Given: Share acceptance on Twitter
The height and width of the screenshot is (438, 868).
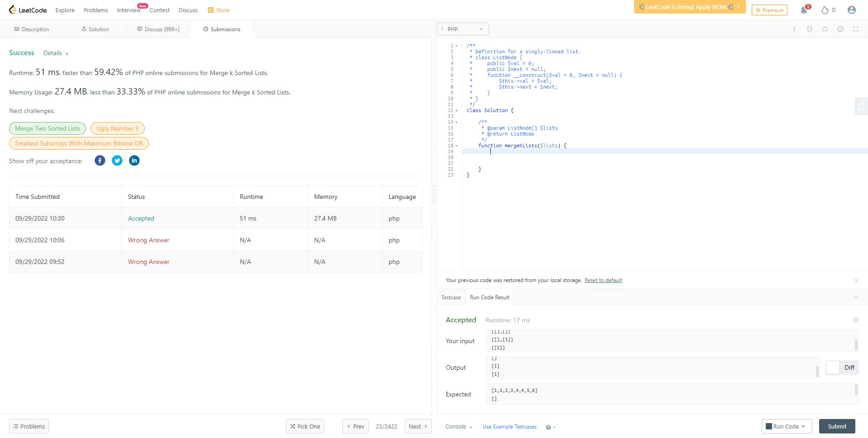Looking at the screenshot, I should (x=117, y=160).
